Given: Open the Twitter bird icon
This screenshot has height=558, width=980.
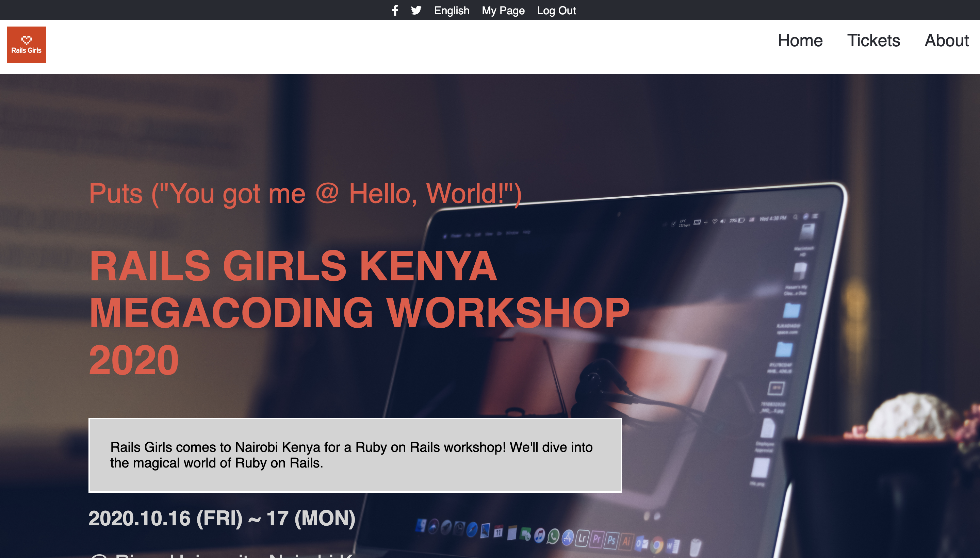Looking at the screenshot, I should [x=416, y=10].
